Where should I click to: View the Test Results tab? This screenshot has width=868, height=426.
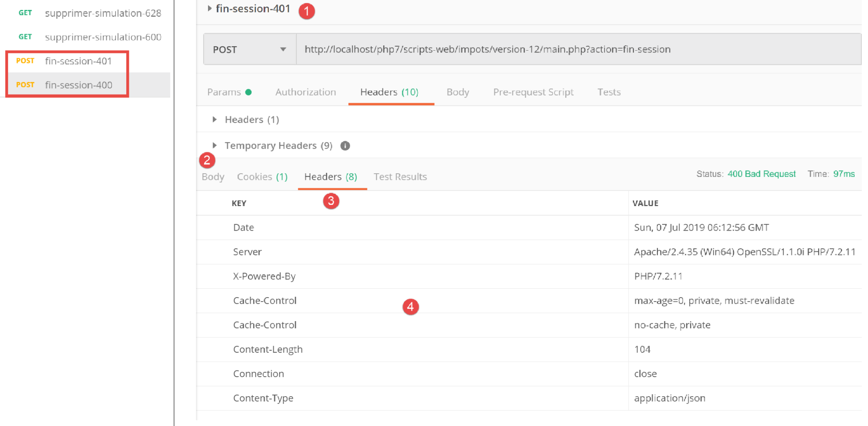(400, 177)
